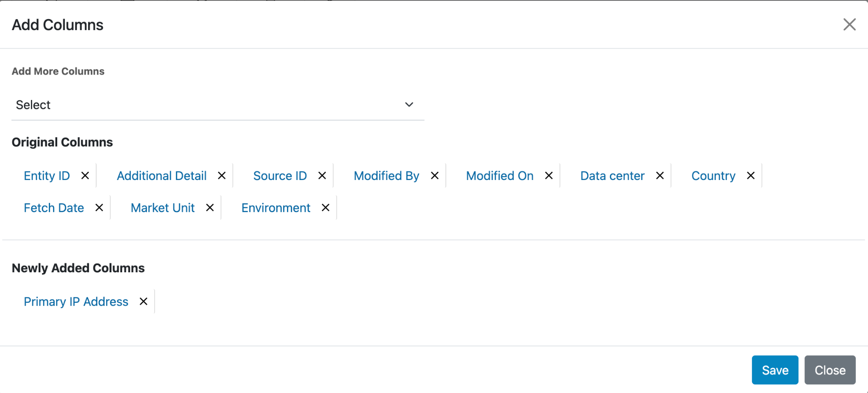This screenshot has height=393, width=868.
Task: Click the Data center column label
Action: tap(612, 176)
